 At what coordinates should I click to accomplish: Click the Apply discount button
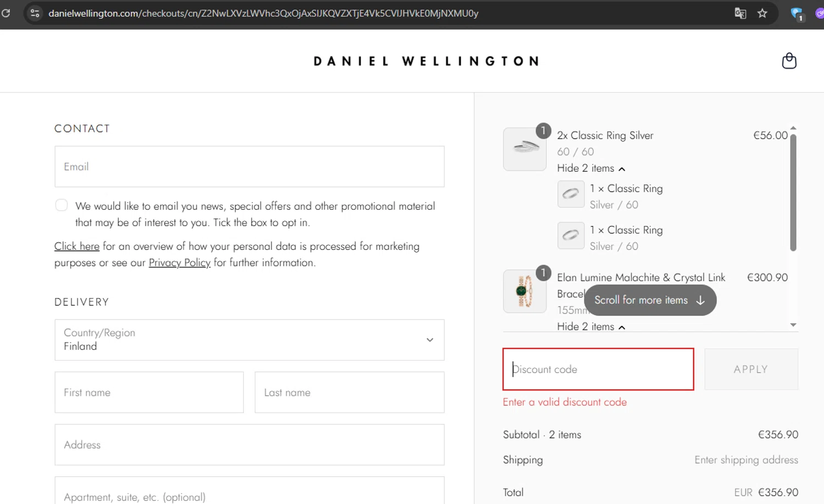tap(751, 369)
